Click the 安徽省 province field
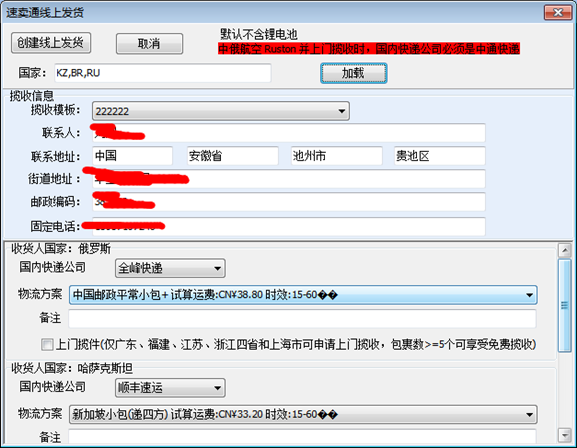Screen dimensions: 577x448 [x=233, y=156]
